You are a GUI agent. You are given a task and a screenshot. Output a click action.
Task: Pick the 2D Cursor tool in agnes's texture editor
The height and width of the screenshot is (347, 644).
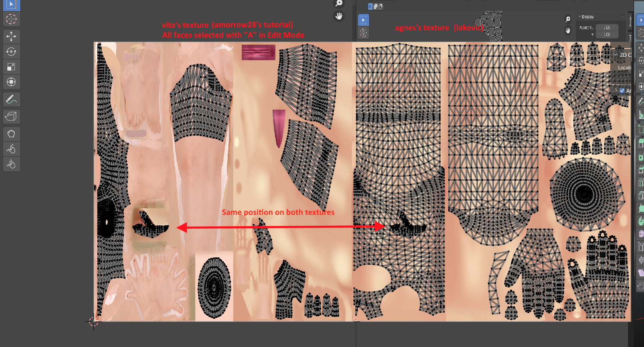[364, 32]
